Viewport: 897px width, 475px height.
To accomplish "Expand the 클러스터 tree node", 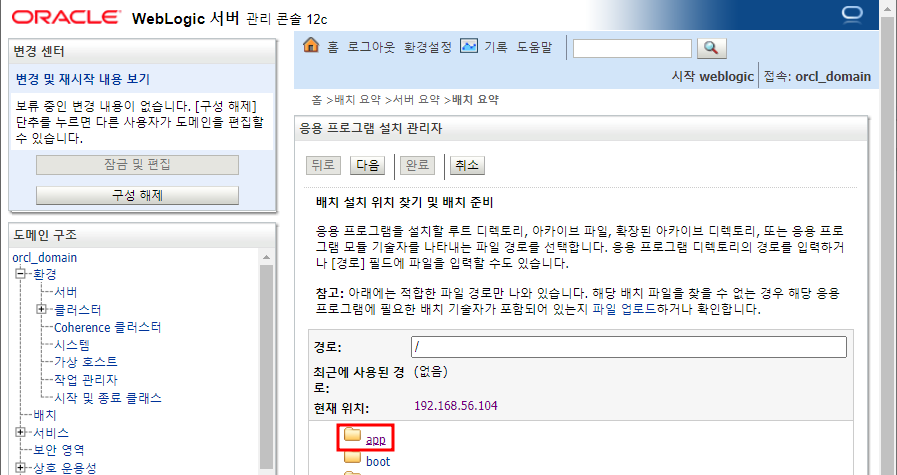I will click(x=41, y=310).
